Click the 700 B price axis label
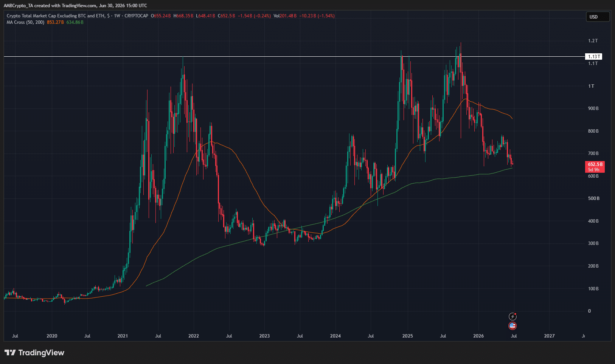615x364 pixels. click(x=593, y=153)
